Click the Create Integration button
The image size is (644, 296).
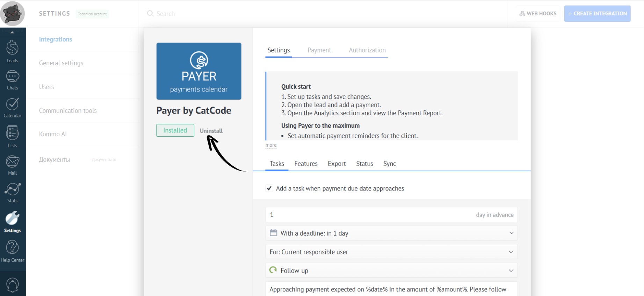coord(597,14)
